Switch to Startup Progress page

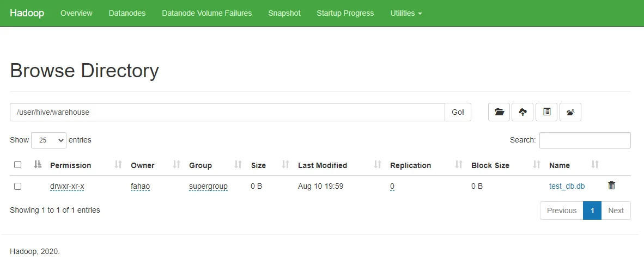tap(345, 13)
